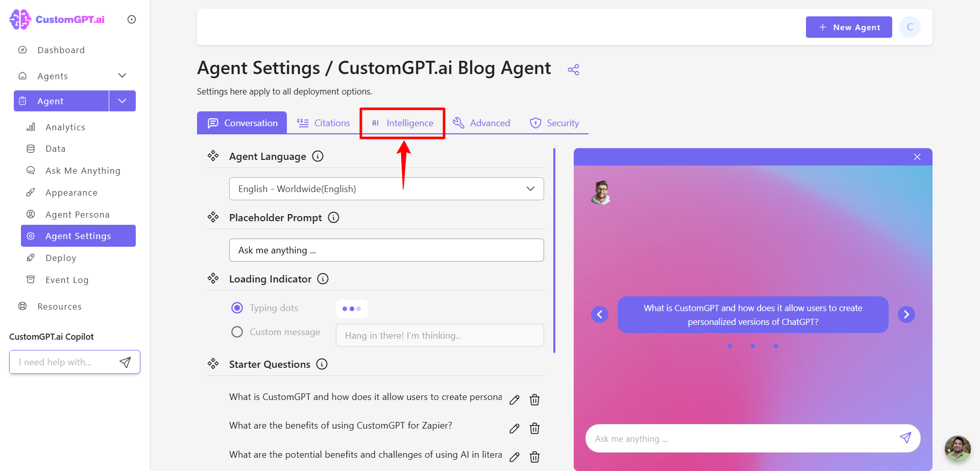This screenshot has height=471, width=980.
Task: Switch to the Advanced tab
Action: coord(481,123)
